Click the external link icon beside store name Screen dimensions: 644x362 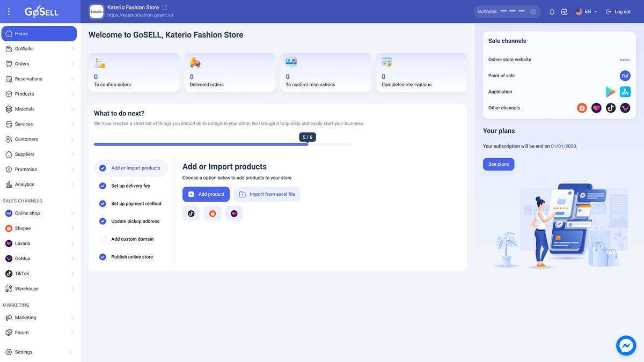pos(164,8)
